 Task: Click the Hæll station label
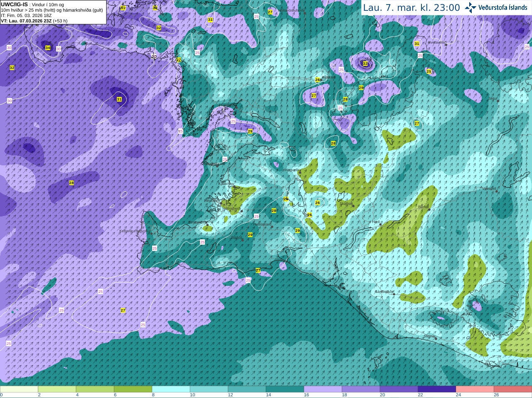click(x=376, y=222)
